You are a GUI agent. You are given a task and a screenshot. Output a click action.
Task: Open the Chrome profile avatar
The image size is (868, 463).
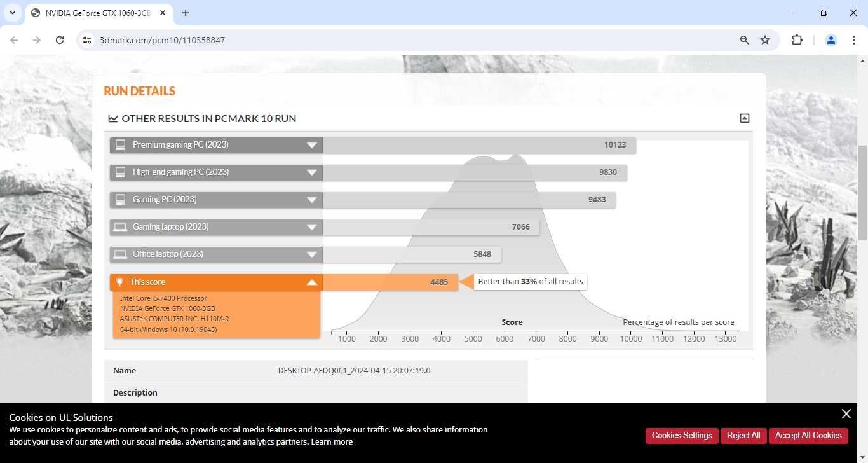(x=831, y=40)
